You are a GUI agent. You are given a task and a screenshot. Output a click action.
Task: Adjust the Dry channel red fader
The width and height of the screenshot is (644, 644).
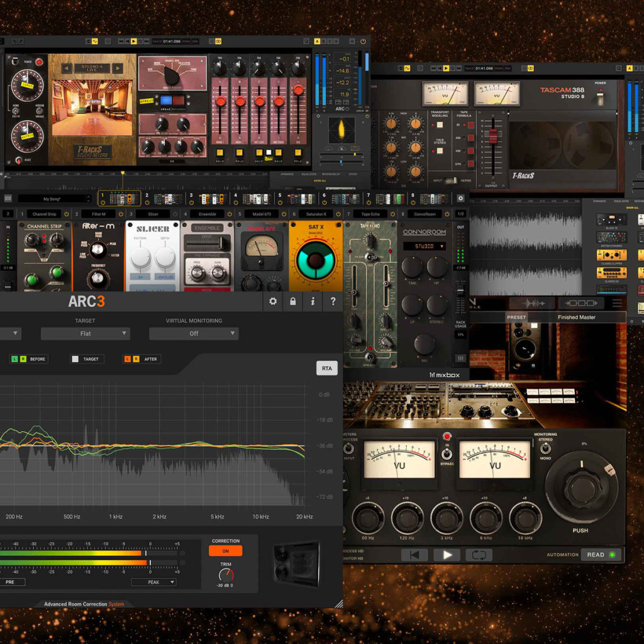[x=299, y=90]
